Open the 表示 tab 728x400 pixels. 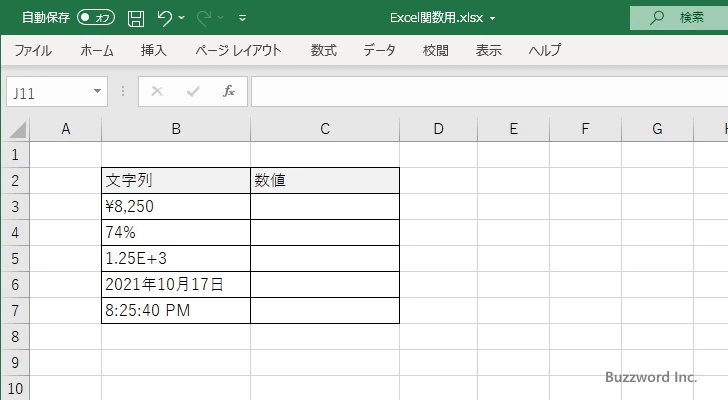[x=488, y=50]
